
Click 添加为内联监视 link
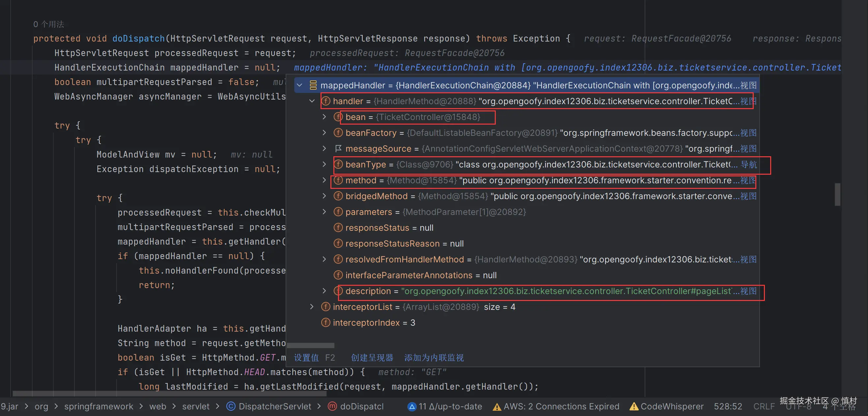click(x=434, y=358)
